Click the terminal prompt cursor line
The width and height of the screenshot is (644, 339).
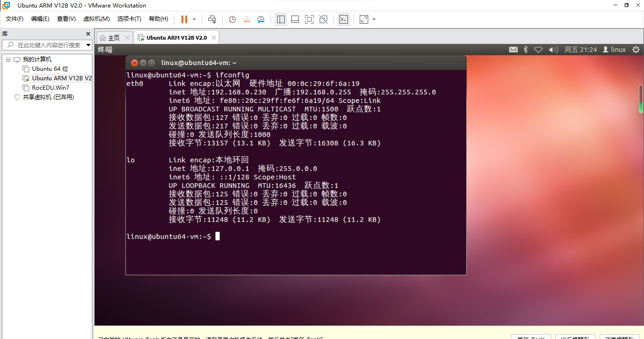click(x=173, y=237)
